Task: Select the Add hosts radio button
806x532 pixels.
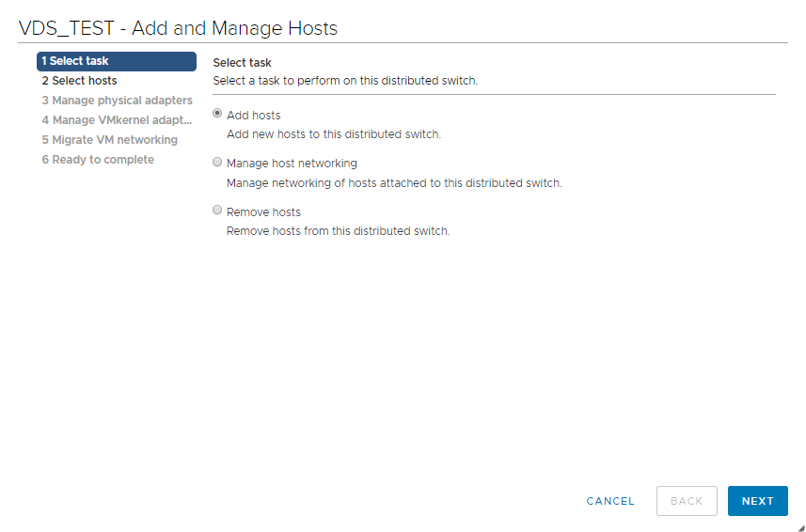Action: (217, 113)
